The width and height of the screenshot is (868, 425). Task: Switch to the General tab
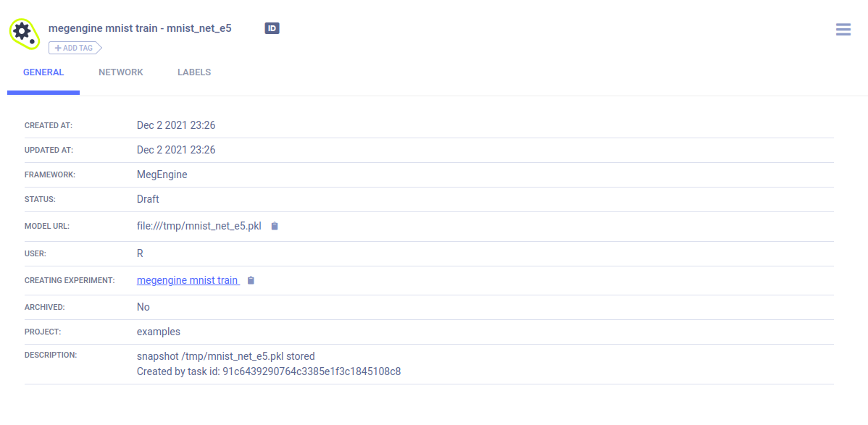click(x=43, y=72)
